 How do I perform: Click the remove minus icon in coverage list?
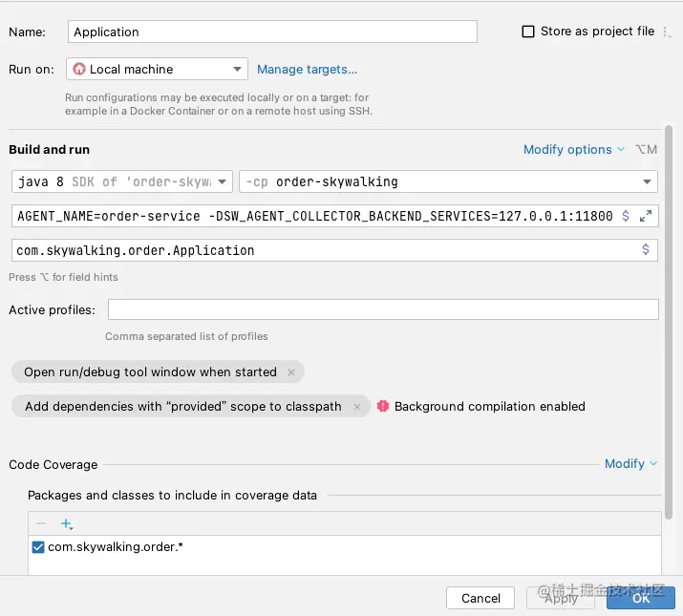[x=41, y=523]
